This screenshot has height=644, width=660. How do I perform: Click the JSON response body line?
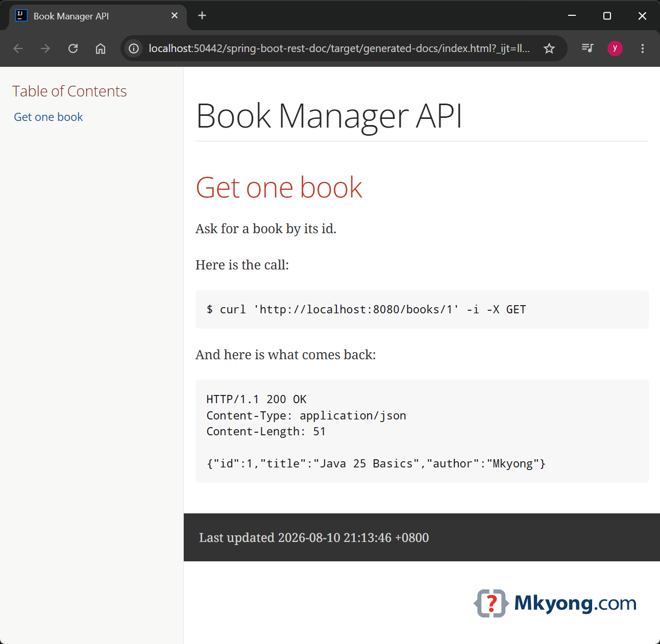click(x=376, y=463)
